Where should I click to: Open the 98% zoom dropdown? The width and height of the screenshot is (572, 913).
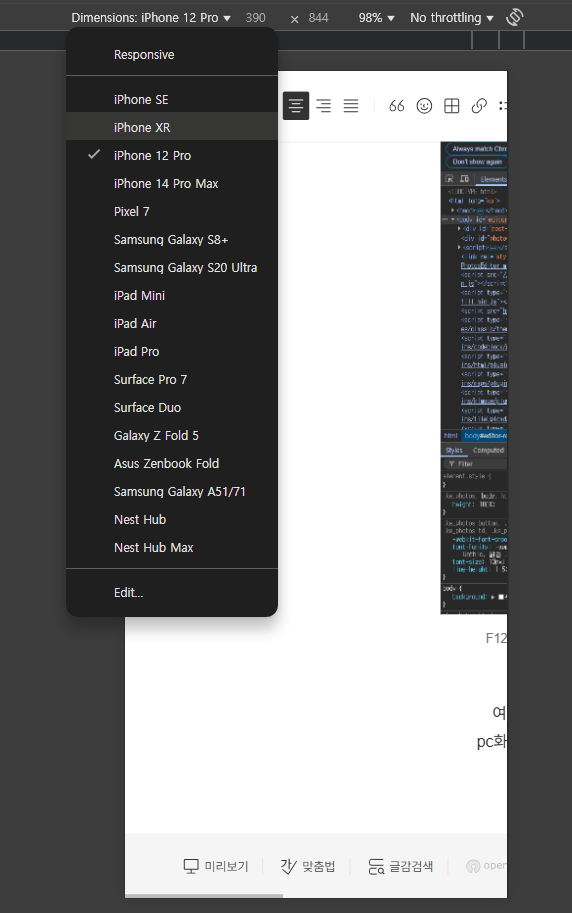coord(376,18)
